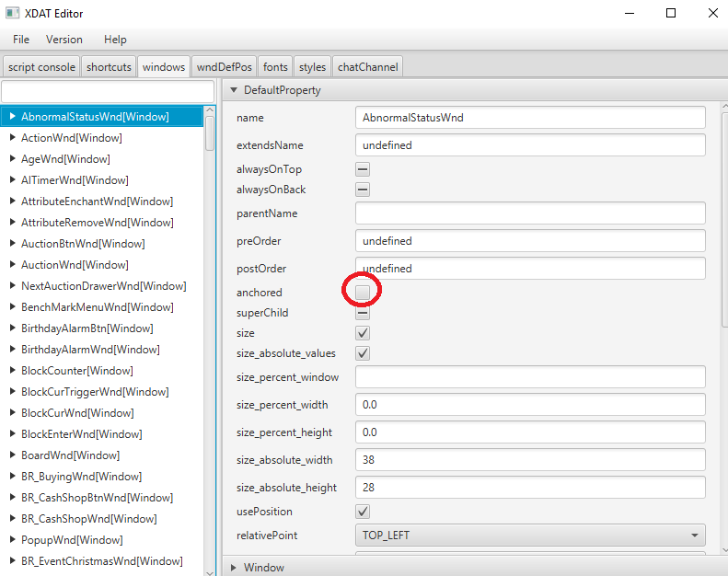Maximize the XDAT Editor window
Screen dimensions: 728x576
click(671, 13)
